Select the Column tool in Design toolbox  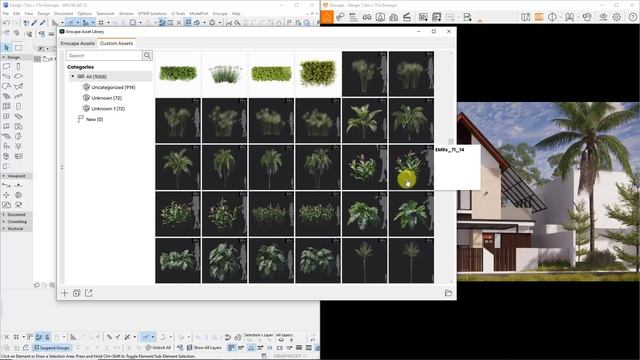pos(19,67)
